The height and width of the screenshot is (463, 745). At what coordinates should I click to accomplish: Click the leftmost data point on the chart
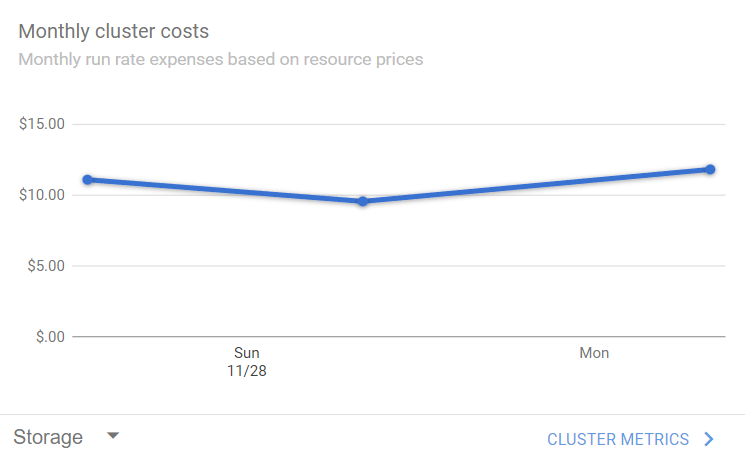point(88,180)
